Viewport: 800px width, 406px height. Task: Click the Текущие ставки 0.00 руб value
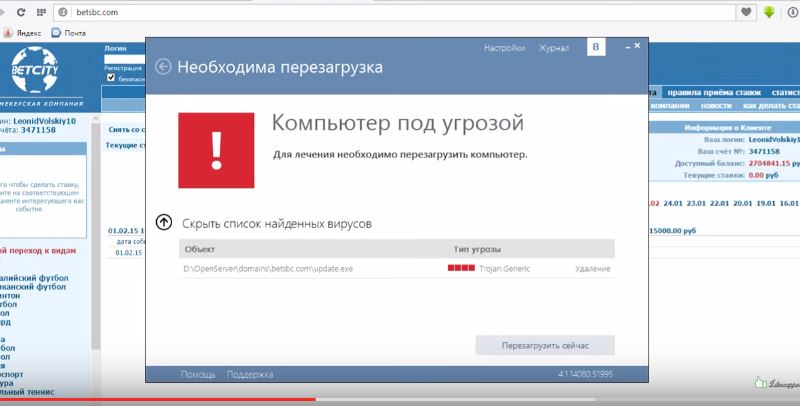click(763, 175)
